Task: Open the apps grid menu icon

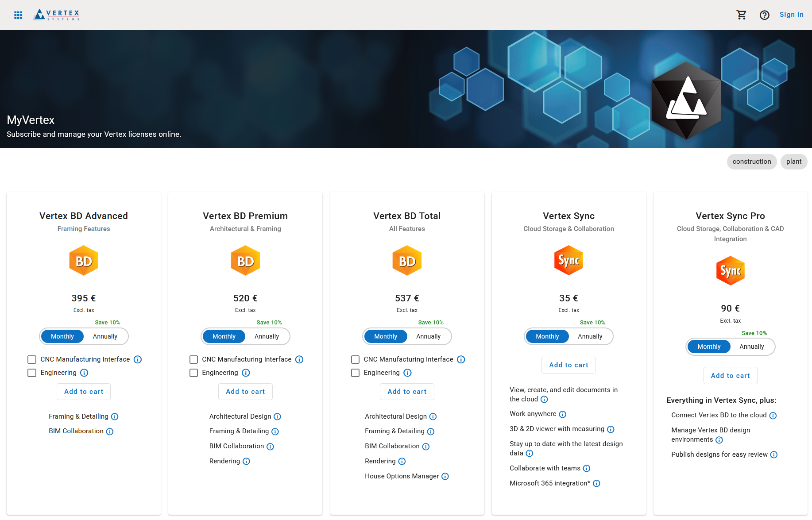Action: (18, 15)
